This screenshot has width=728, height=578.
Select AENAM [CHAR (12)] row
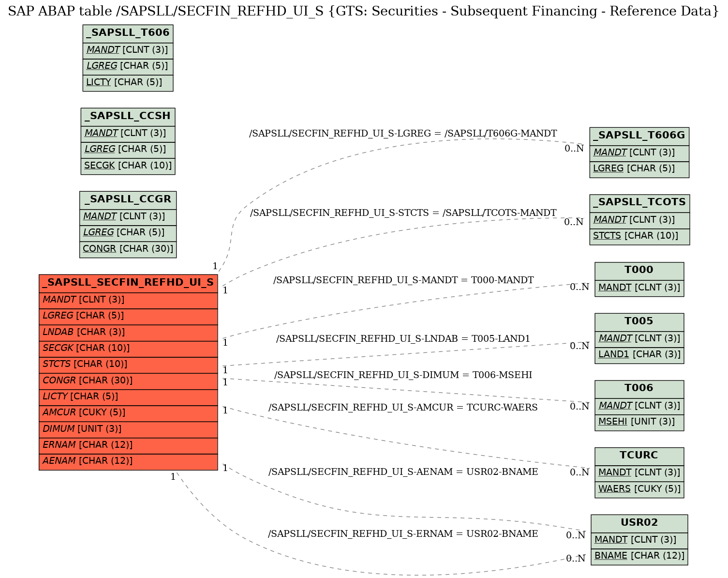128,461
